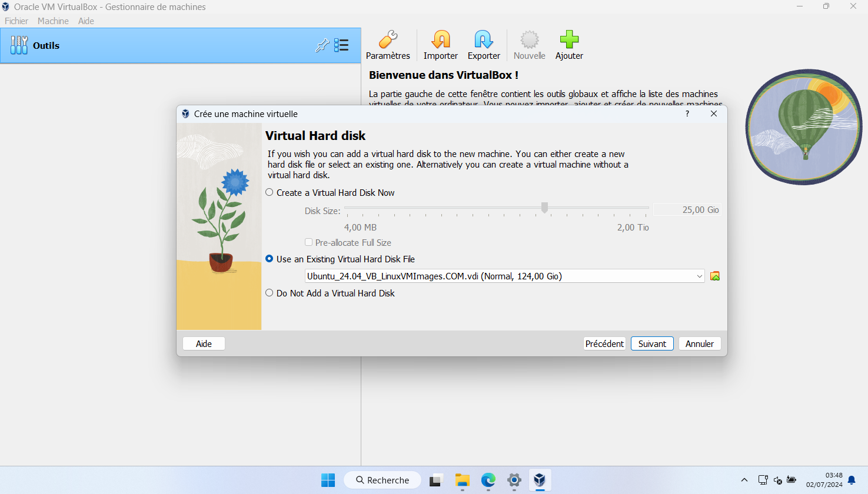Click VirtualBox icon in taskbar
Image resolution: width=868 pixels, height=494 pixels.
540,480
